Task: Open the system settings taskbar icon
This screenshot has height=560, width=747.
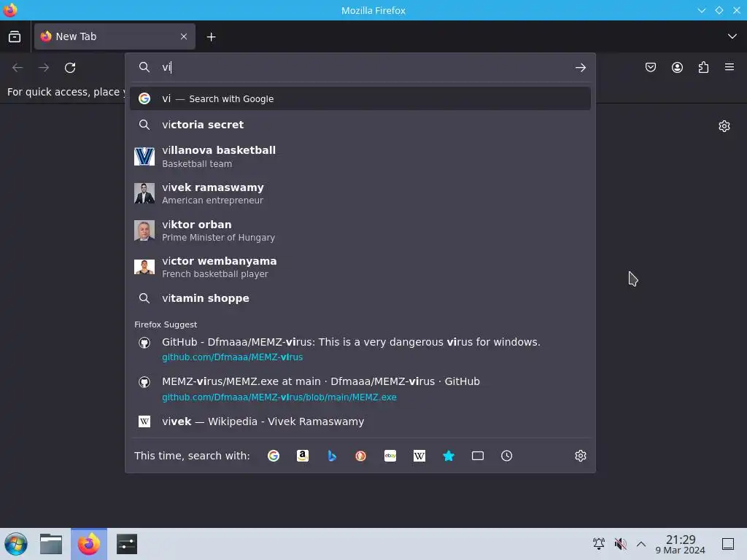Action: click(127, 544)
